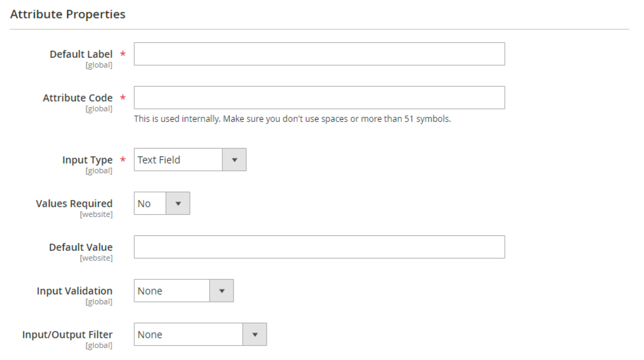This screenshot has height=360, width=644.
Task: Click the Input/Output Filter label text
Action: point(67,335)
